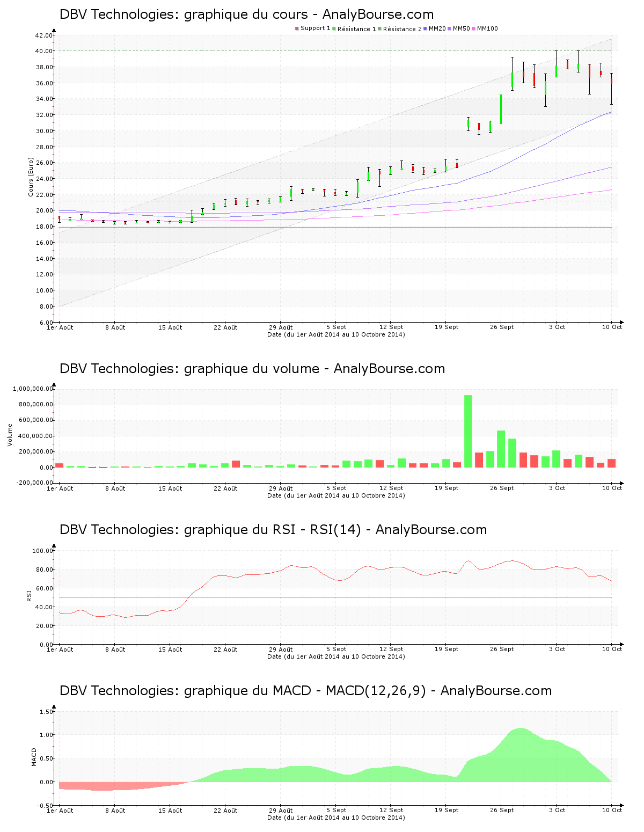Click '1er Août' date on the volume chart
644x832 pixels.
[60, 488]
